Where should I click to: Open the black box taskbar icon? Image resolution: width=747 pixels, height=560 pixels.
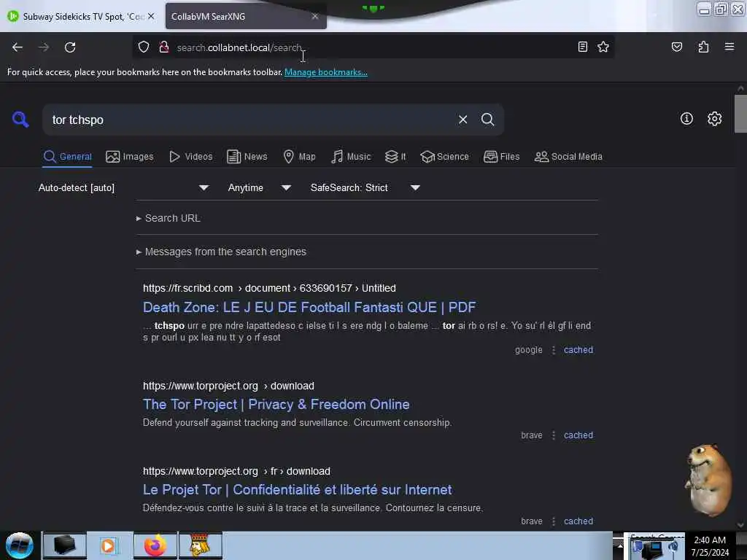click(x=65, y=545)
